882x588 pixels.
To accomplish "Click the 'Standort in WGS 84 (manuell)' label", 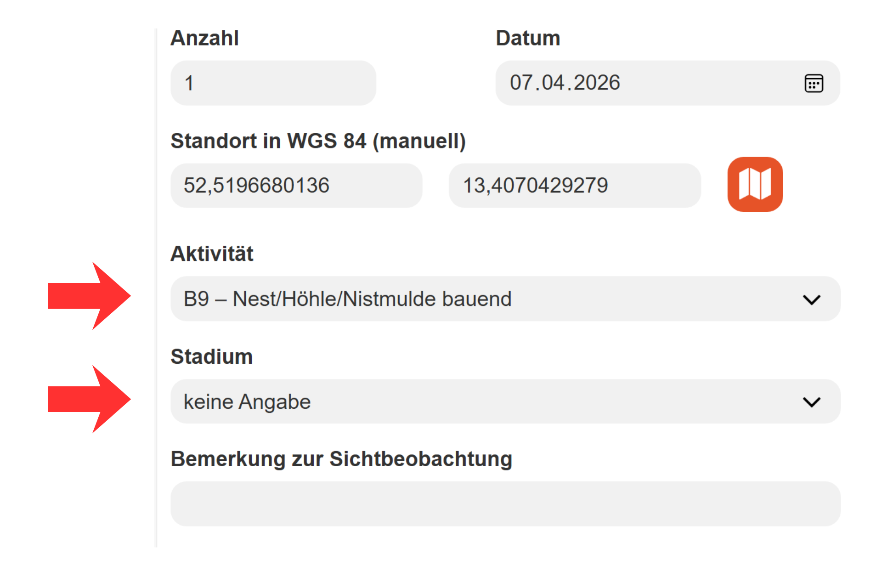I will pyautogui.click(x=318, y=141).
